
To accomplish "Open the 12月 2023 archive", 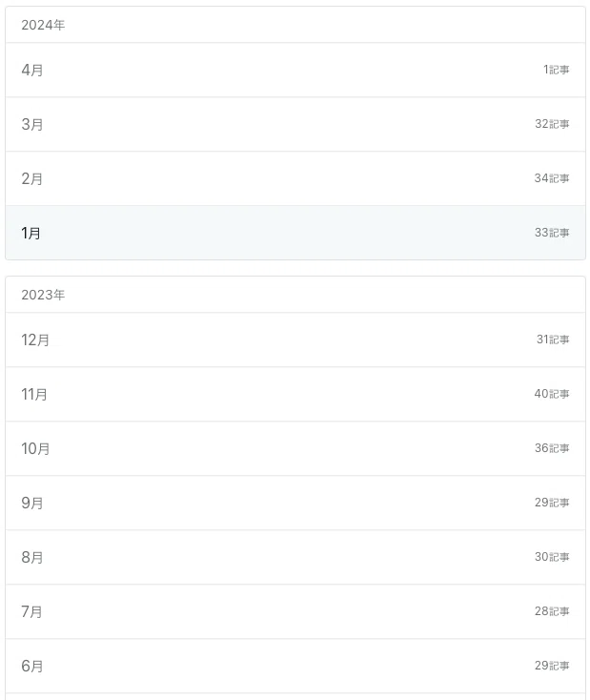I will [295, 340].
